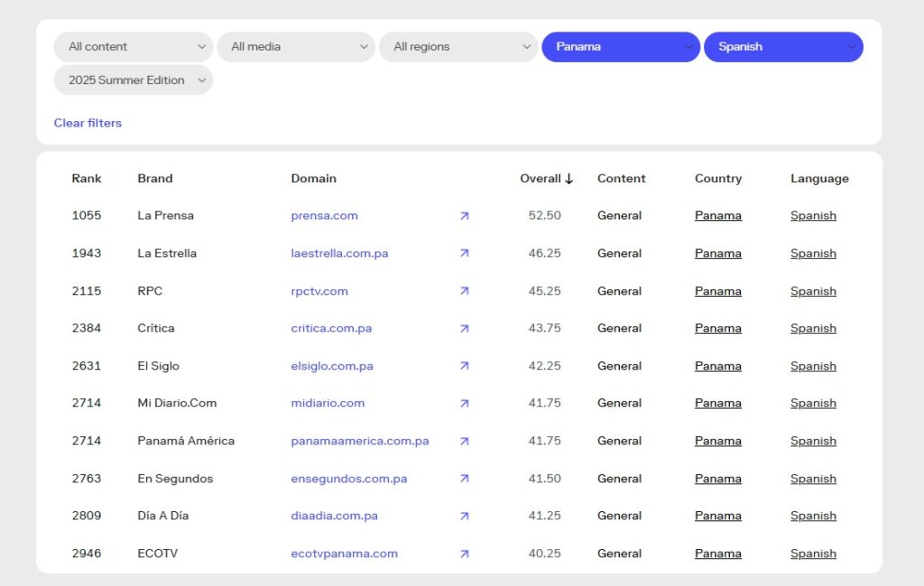
Task: Click the Domain column header
Action: tap(313, 179)
